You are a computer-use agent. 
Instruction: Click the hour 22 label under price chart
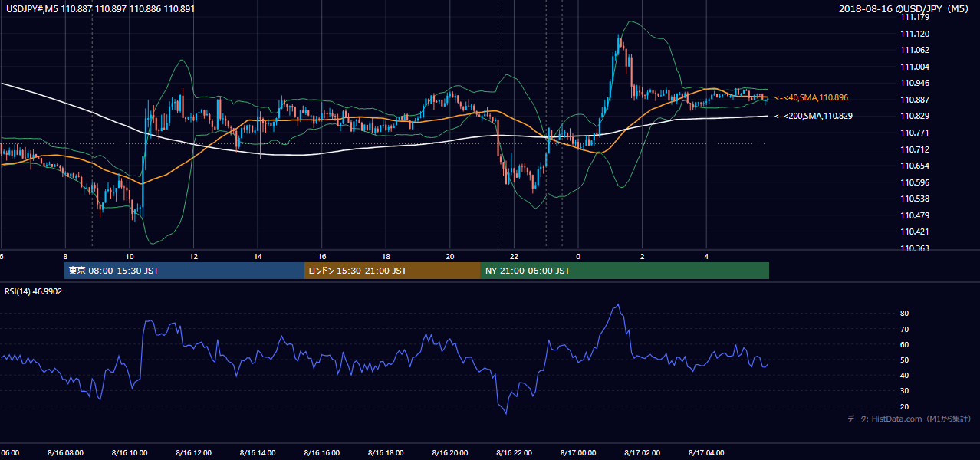tap(515, 256)
